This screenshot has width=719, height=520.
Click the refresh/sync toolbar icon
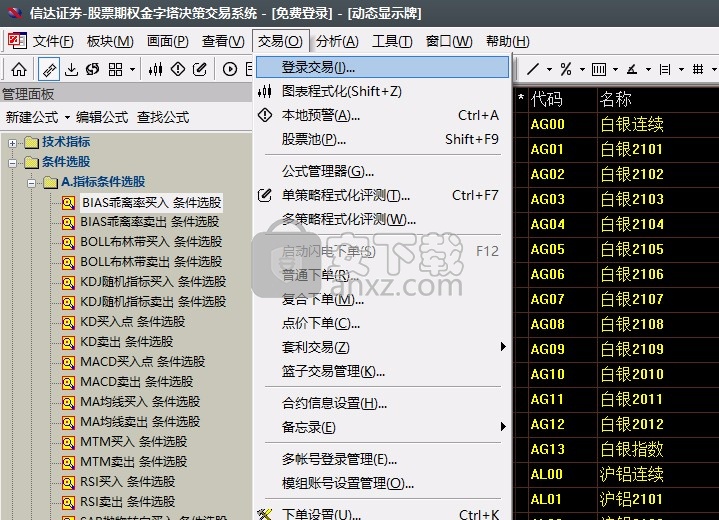[93, 69]
